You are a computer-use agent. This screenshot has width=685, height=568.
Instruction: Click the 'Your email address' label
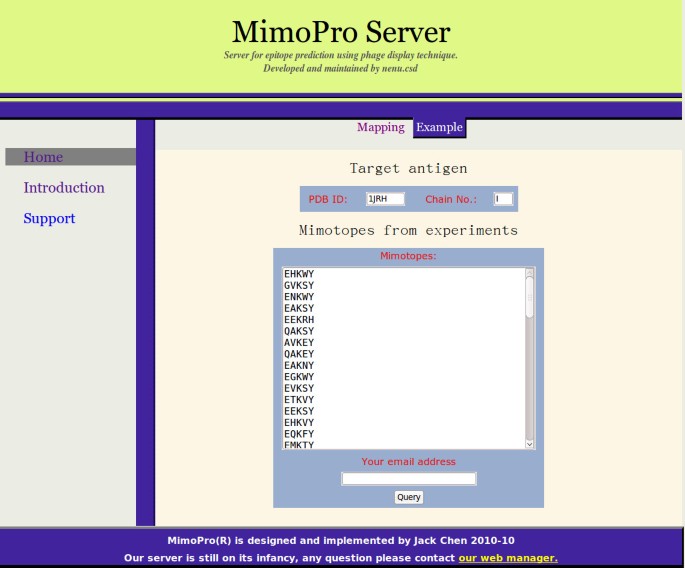(x=408, y=462)
